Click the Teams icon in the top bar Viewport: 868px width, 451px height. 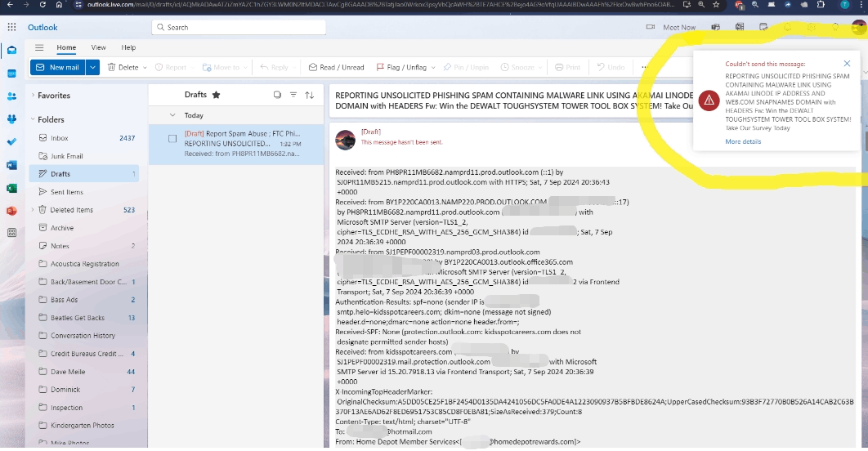716,27
